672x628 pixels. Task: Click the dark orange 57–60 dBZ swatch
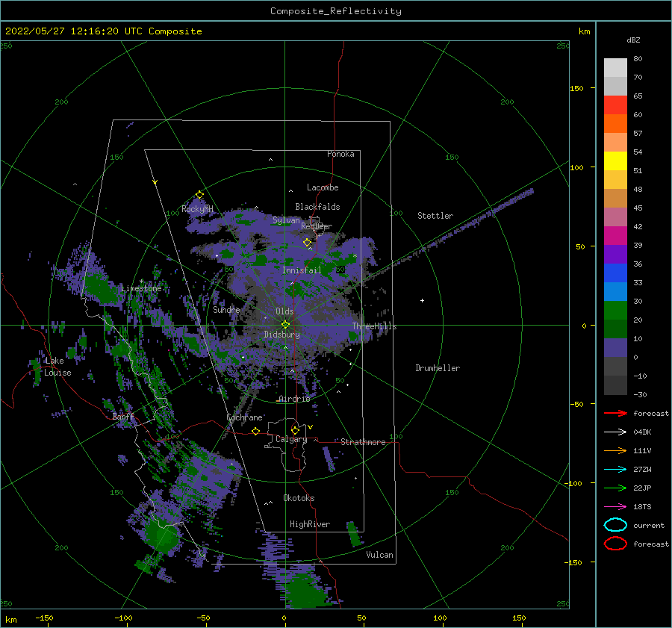coord(615,123)
